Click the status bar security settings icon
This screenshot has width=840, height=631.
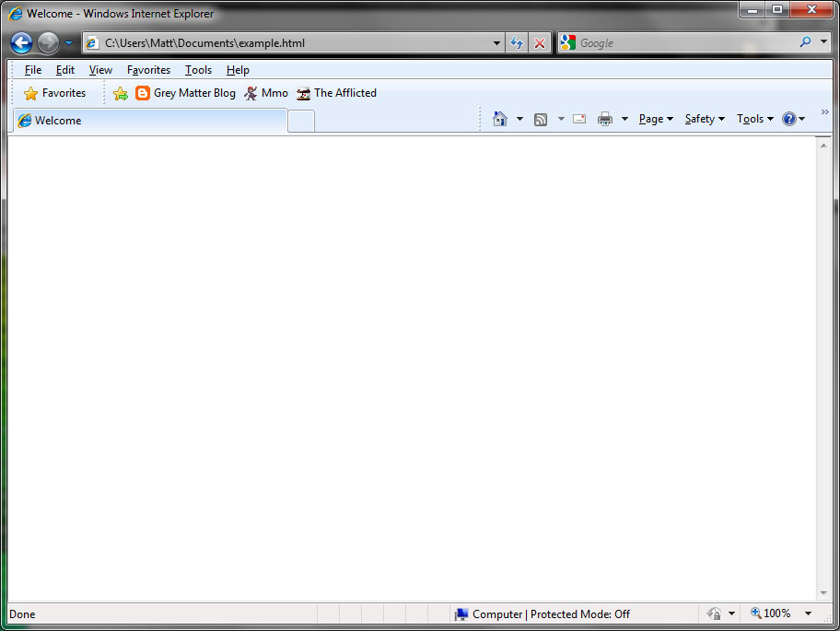(x=714, y=613)
